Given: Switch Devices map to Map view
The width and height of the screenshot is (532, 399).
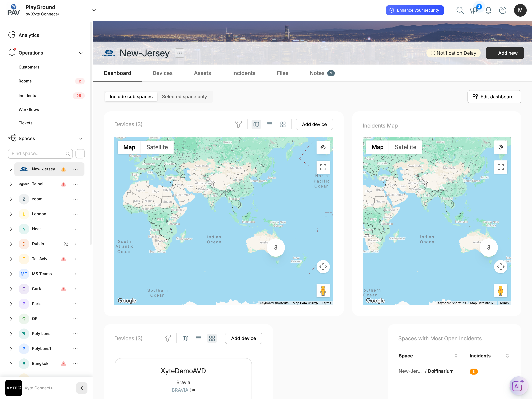Looking at the screenshot, I should click(x=129, y=147).
